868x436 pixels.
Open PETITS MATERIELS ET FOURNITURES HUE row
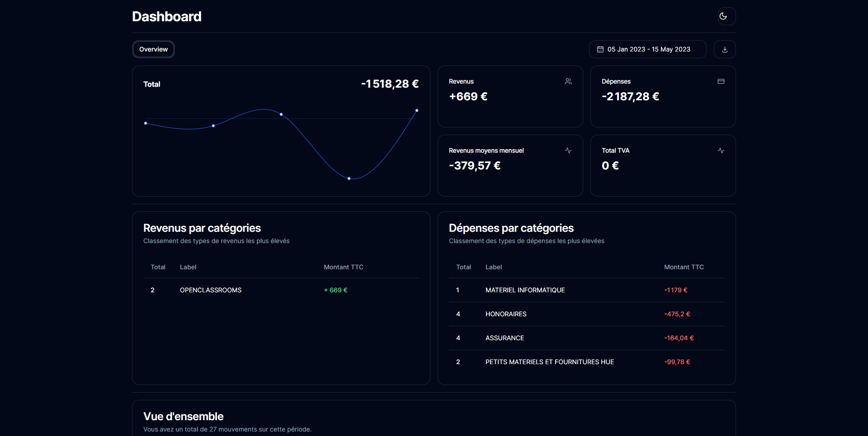click(549, 362)
